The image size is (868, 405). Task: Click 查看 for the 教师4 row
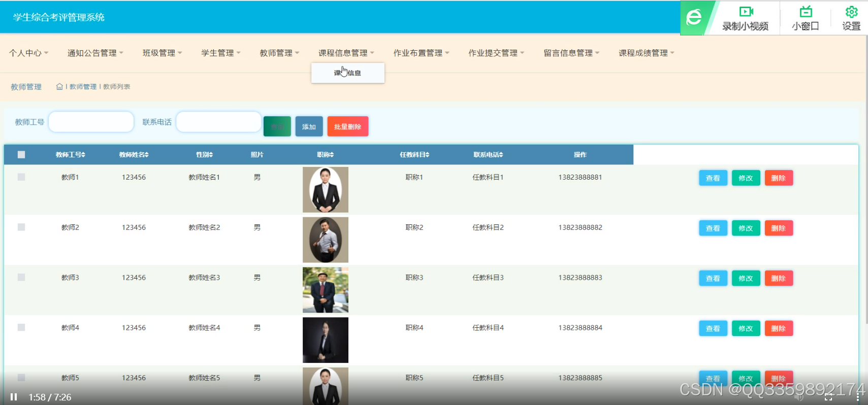713,328
